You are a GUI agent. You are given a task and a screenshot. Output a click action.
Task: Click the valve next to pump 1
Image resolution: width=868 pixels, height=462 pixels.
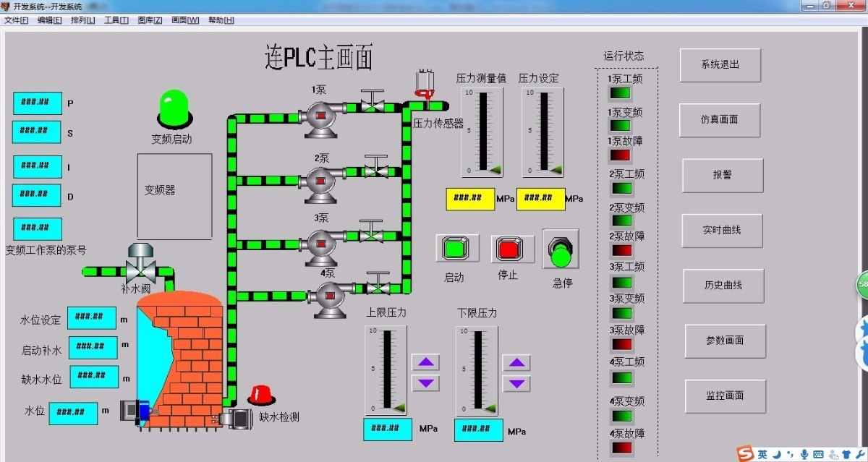pyautogui.click(x=373, y=100)
